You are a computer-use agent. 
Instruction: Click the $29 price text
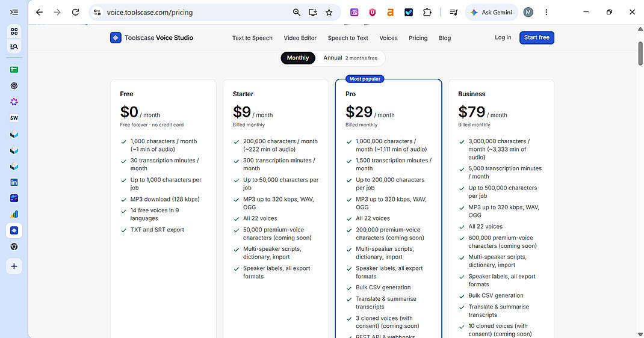tap(359, 112)
